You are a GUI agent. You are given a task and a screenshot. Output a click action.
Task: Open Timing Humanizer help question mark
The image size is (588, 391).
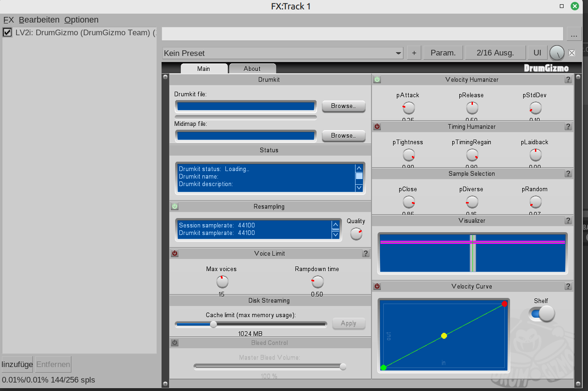(x=568, y=127)
